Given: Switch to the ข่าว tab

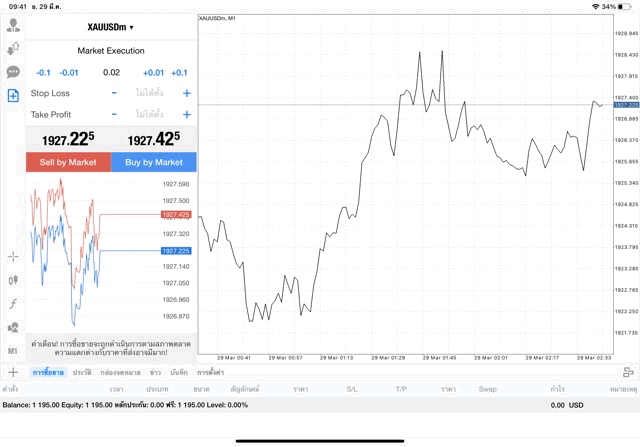Looking at the screenshot, I should [155, 372].
